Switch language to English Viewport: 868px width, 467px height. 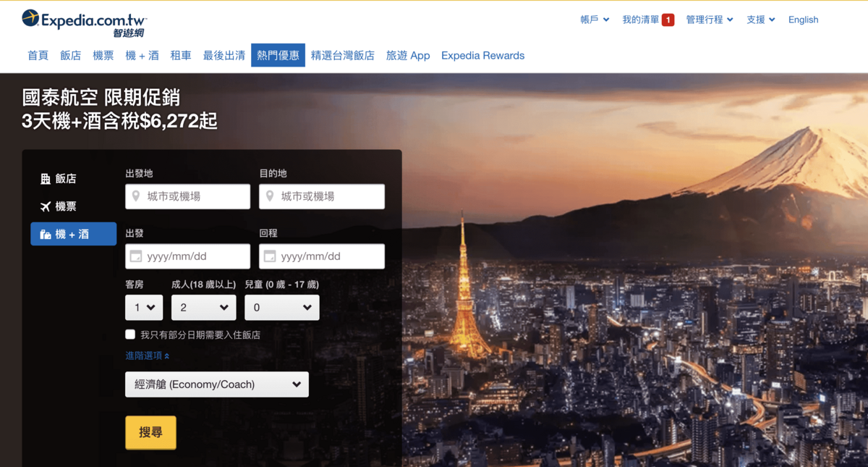pos(804,20)
